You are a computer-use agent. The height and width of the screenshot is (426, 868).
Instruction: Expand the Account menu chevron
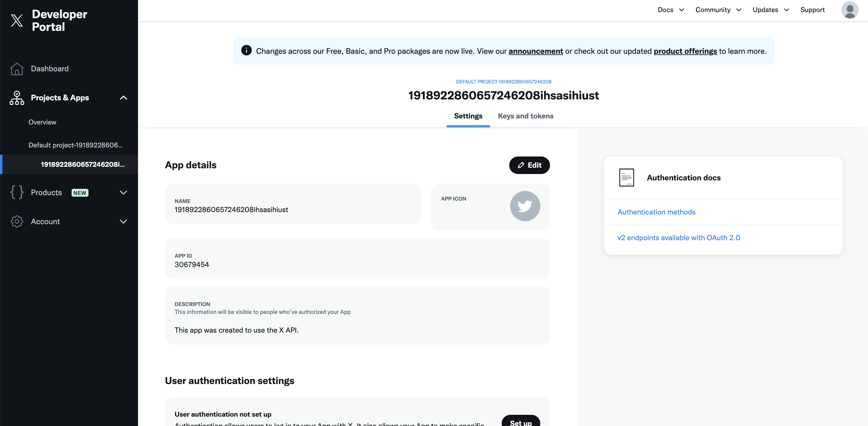pyautogui.click(x=123, y=221)
